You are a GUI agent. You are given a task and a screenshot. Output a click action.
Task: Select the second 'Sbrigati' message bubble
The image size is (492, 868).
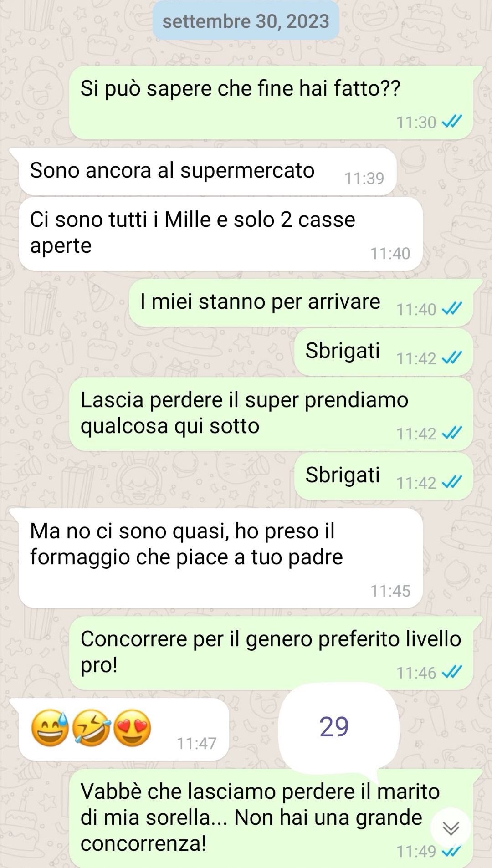384,476
